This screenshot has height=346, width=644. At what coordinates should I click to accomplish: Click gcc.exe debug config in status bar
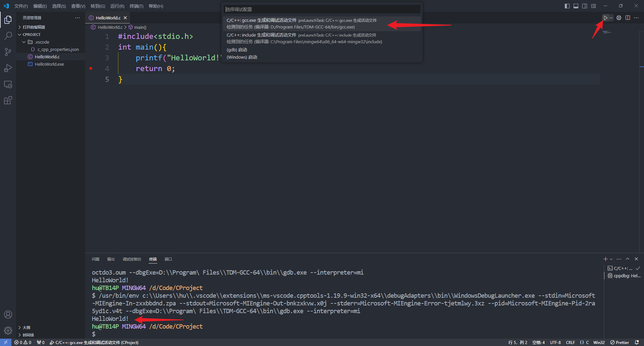tap(94, 342)
